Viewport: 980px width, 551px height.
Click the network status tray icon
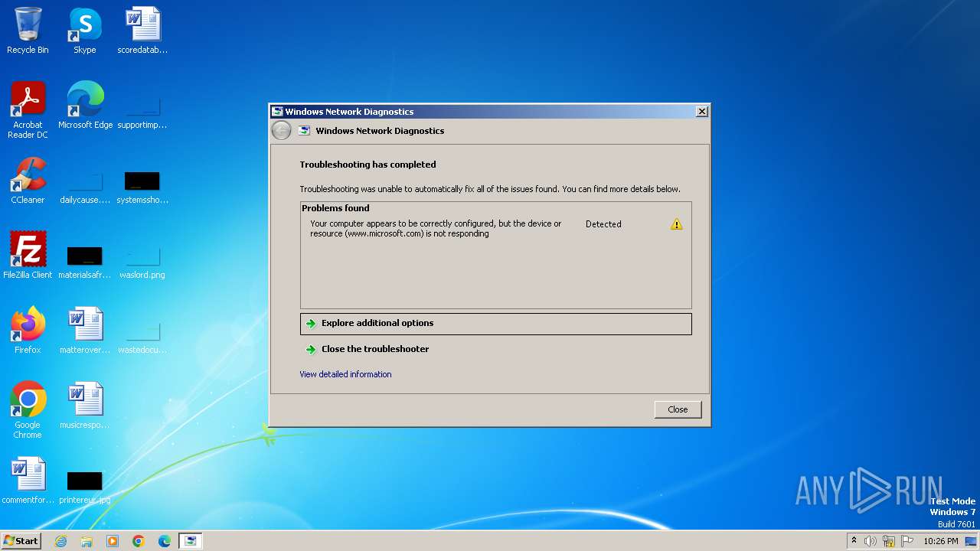pos(889,541)
